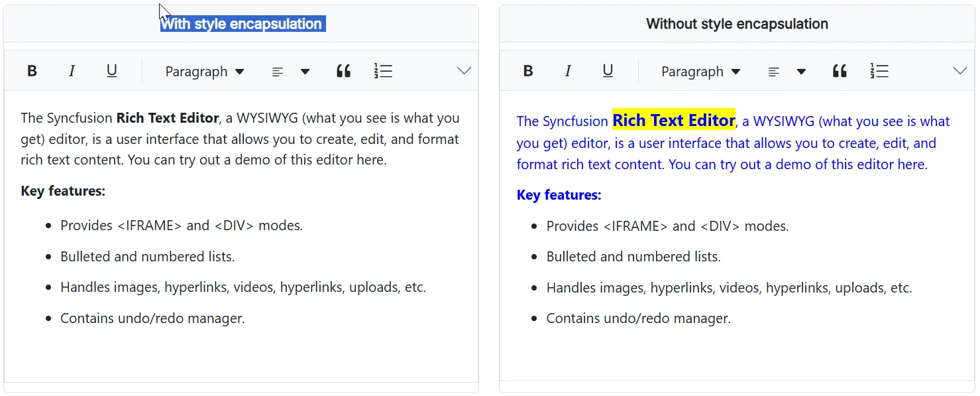Image resolution: width=980 pixels, height=396 pixels.
Task: Click 'Contains undo/redo manager.' in right editor
Action: coord(638,318)
